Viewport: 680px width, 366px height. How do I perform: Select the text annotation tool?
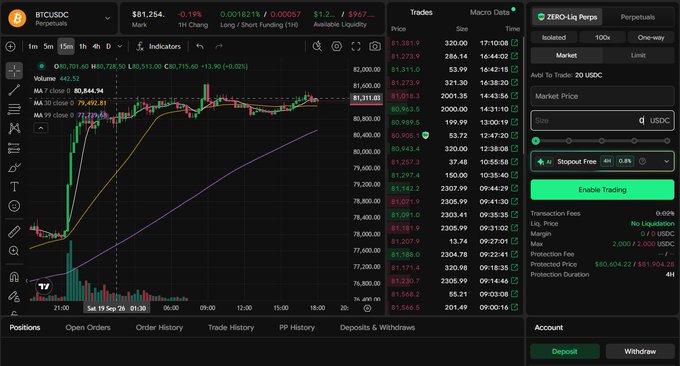tap(14, 186)
